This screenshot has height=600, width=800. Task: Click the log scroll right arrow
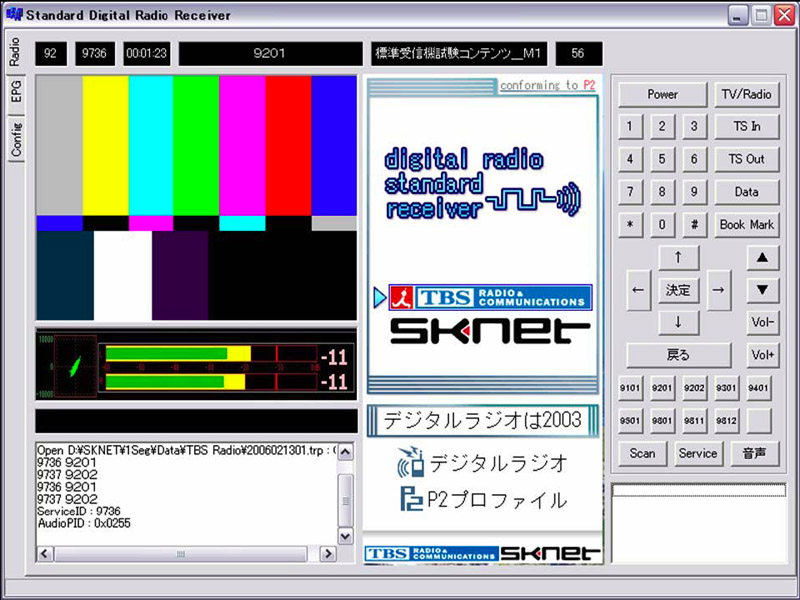coord(328,554)
